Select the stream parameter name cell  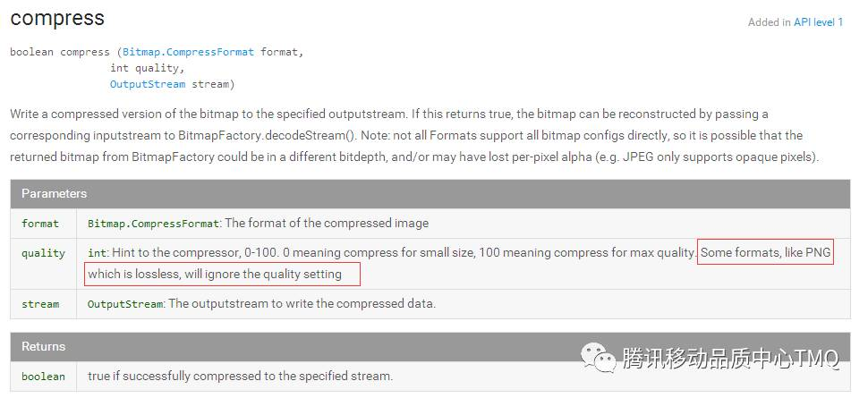tap(43, 304)
